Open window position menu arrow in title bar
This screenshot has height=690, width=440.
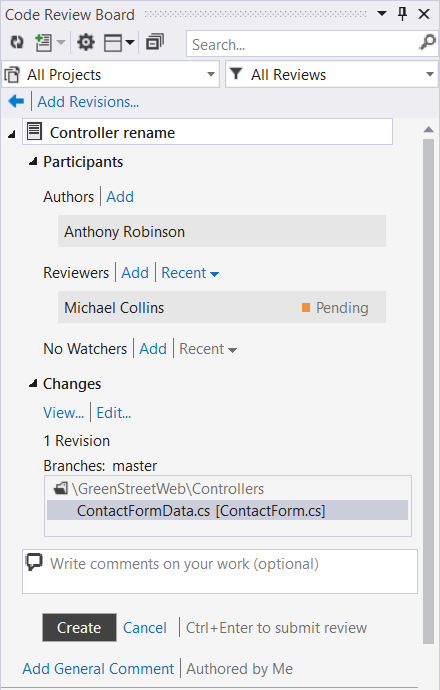(x=382, y=14)
